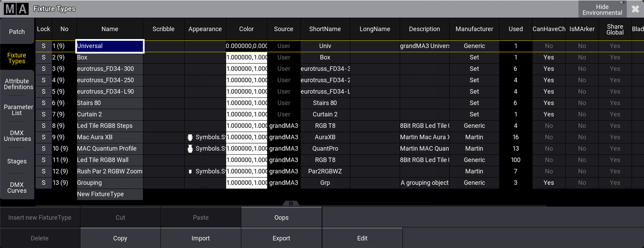Switch to the Fixture Types tab
Image resolution: width=644 pixels, height=248 pixels.
[x=17, y=58]
